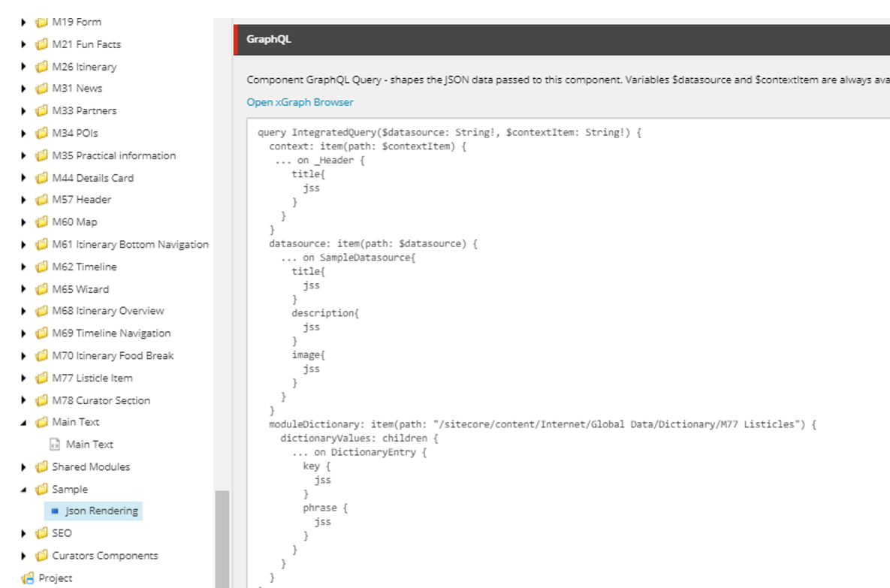The image size is (890, 588).
Task: Click the M77 Listicle Item folder icon
Action: 42,378
